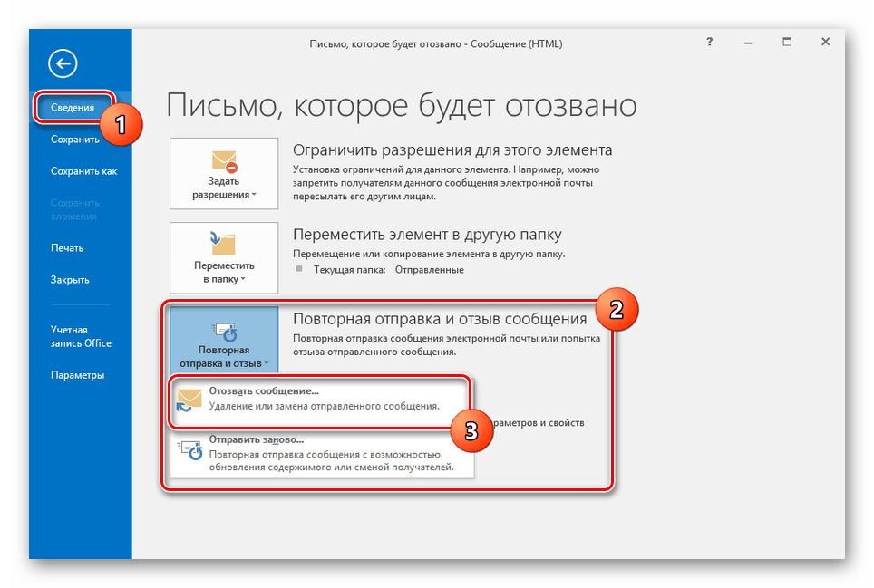
Task: Select Сохранить in the sidebar
Action: point(74,140)
